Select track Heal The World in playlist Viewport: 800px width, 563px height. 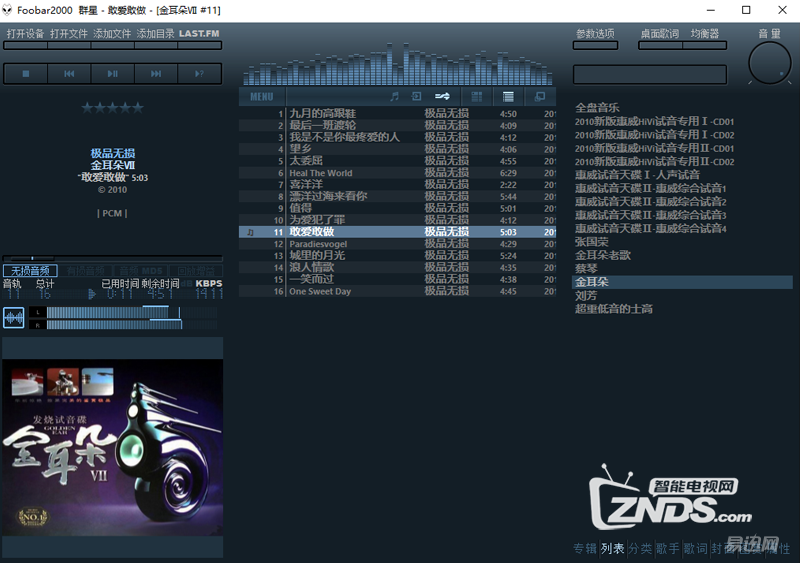click(x=320, y=173)
